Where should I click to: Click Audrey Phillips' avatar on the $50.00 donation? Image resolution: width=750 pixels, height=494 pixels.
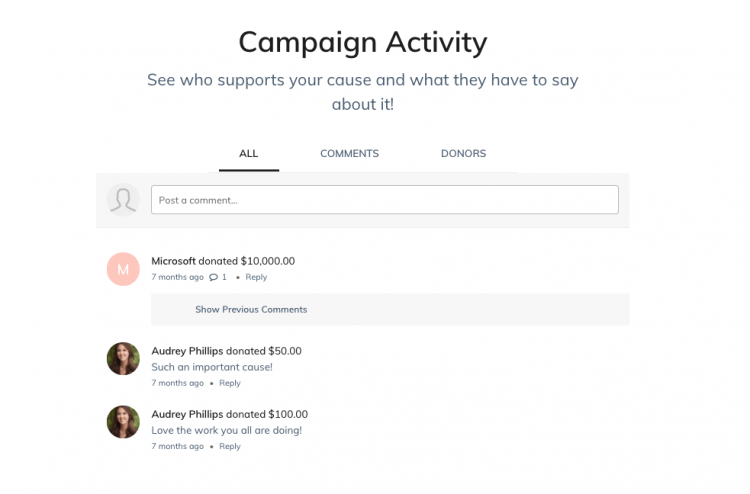[x=123, y=359]
